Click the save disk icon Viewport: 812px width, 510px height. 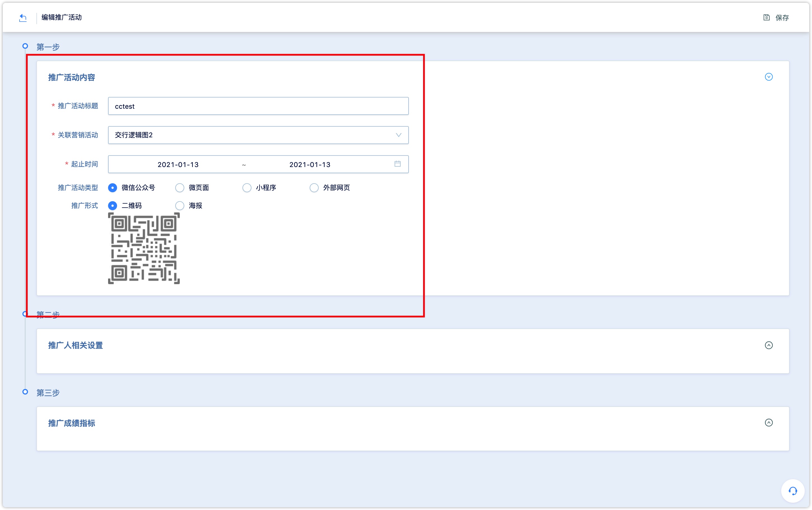click(x=767, y=18)
